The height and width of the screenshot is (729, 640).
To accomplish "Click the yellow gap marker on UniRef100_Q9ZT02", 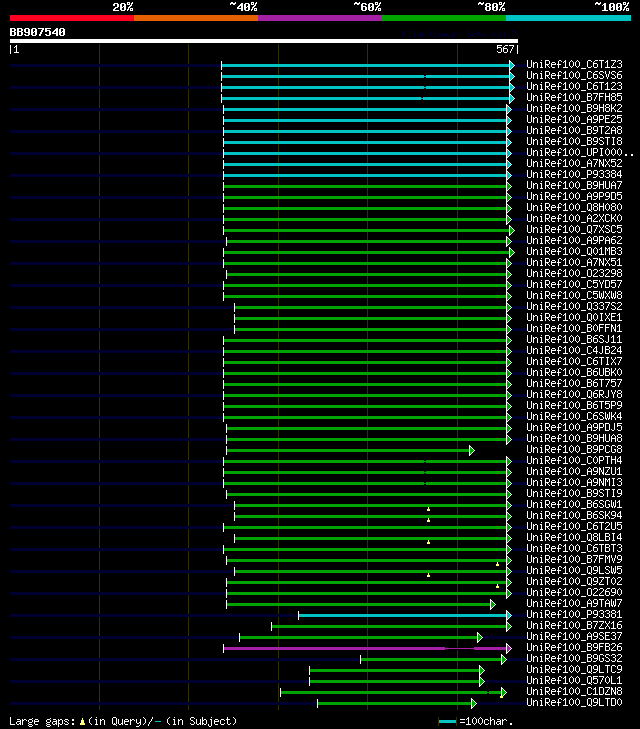I will (x=497, y=586).
